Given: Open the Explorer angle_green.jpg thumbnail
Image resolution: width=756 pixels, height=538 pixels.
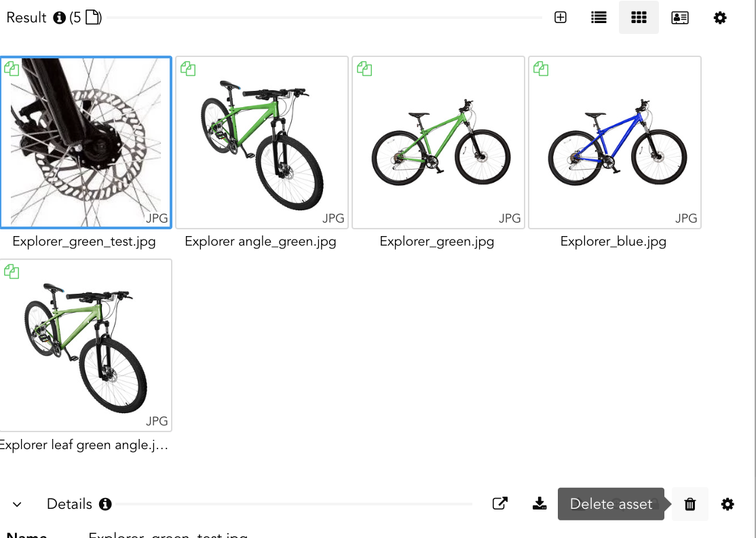Looking at the screenshot, I should coord(261,142).
